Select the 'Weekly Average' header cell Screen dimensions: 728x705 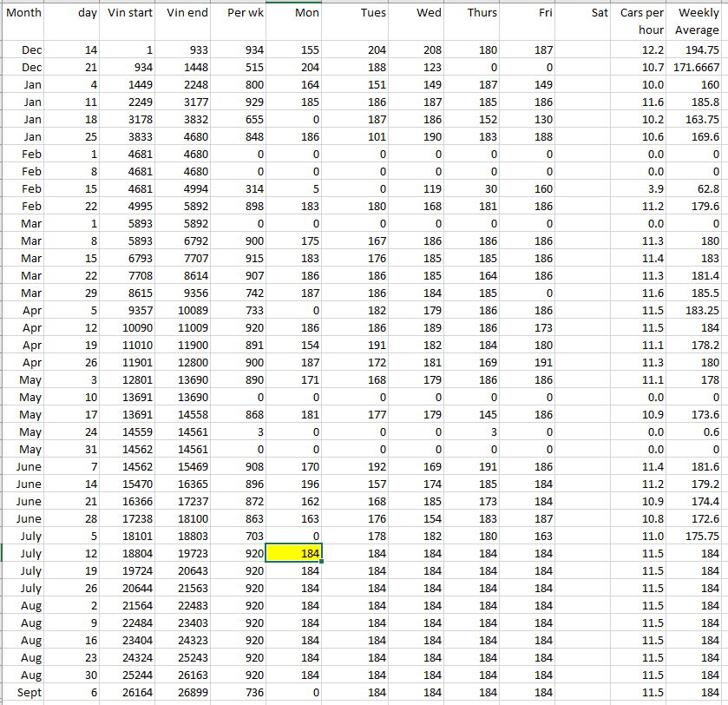698,21
